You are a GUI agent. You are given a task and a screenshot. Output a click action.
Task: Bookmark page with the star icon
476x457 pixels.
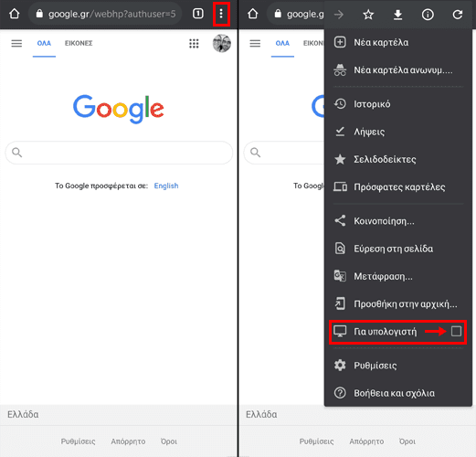pos(368,15)
